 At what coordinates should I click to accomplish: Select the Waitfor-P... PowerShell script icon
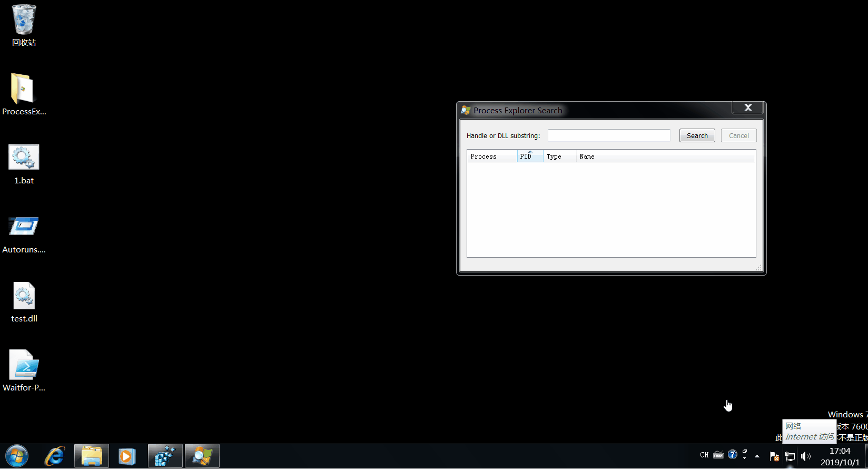(x=24, y=365)
